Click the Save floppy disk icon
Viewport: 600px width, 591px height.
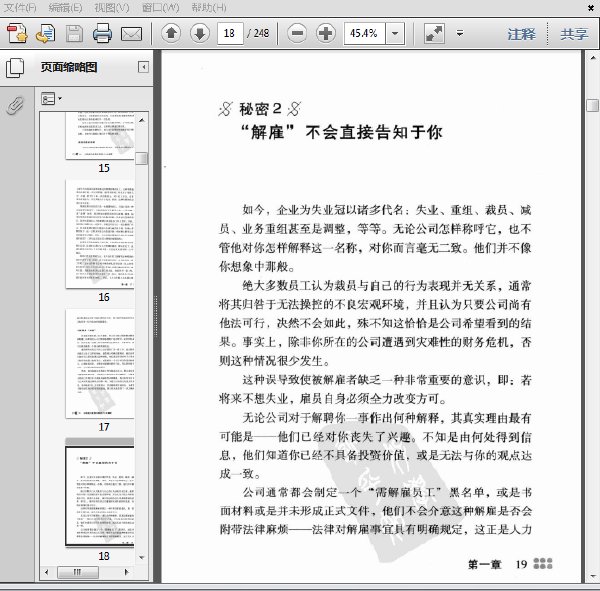coord(74,34)
